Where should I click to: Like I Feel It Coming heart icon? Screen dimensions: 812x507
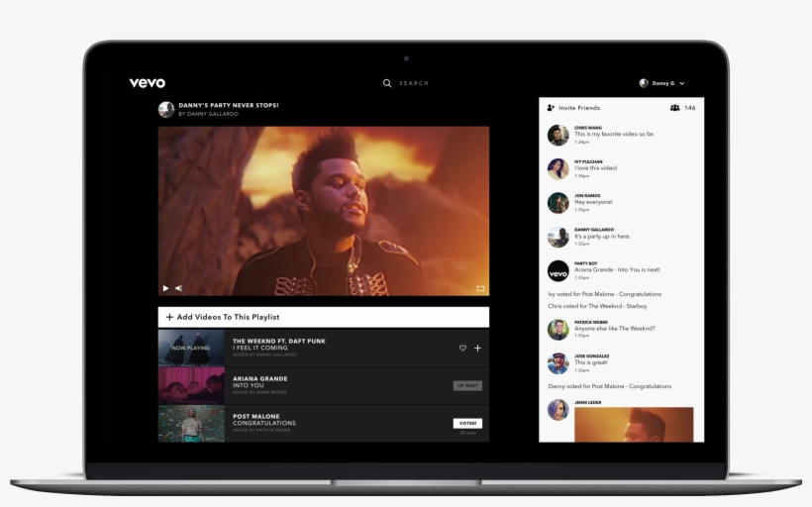tap(462, 348)
